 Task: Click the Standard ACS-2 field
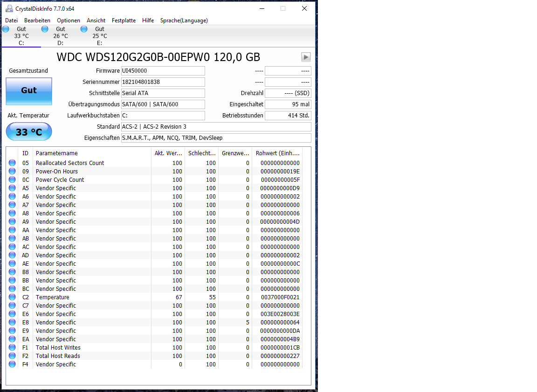point(216,127)
